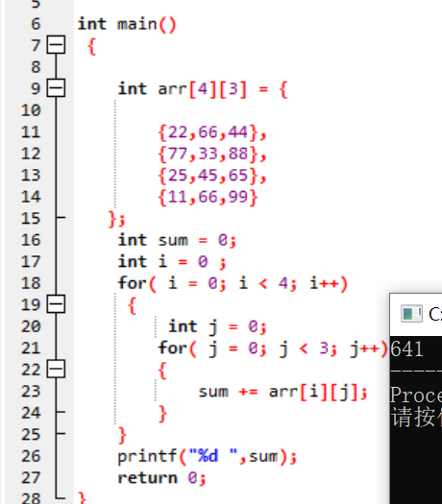This screenshot has height=504, width=442.
Task: Click line number 6 in the gutter
Action: click(x=36, y=24)
